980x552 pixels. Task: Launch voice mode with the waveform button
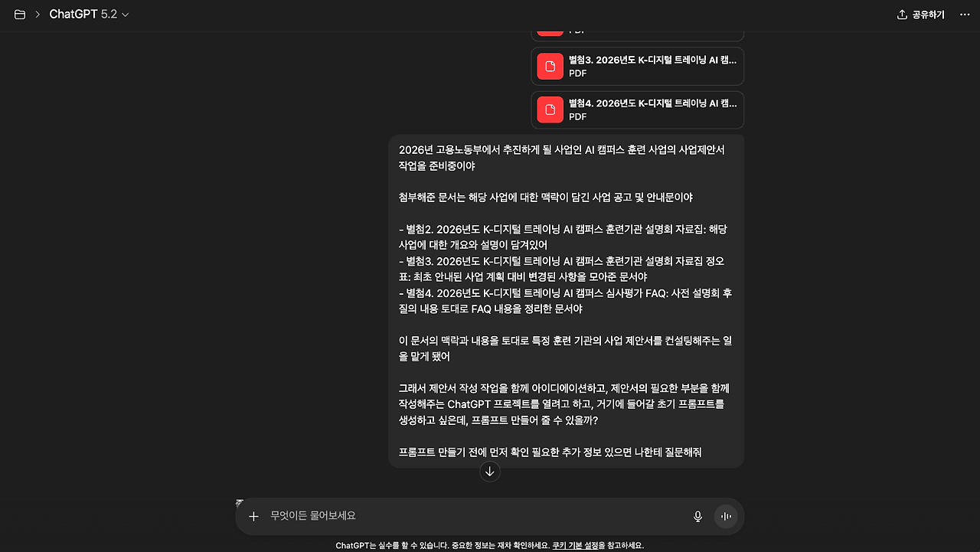[726, 516]
